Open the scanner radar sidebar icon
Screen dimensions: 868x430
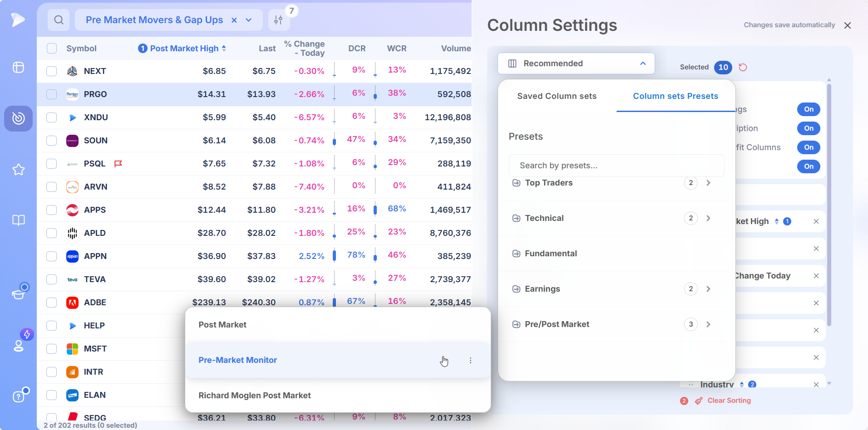18,118
